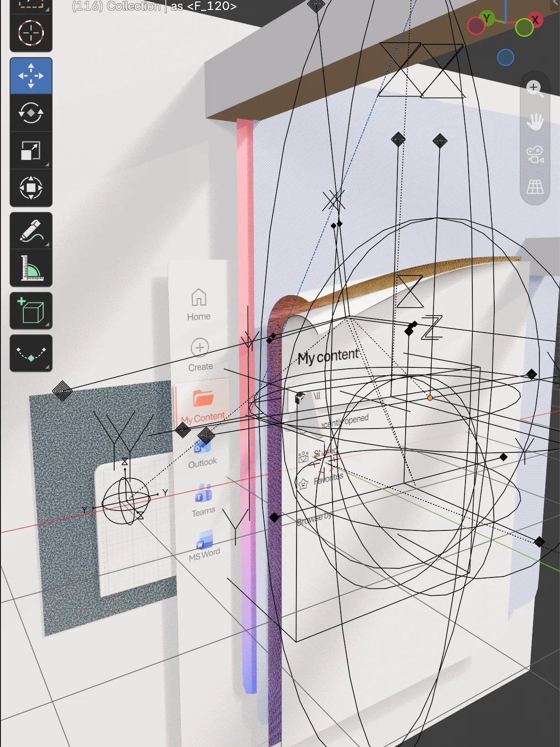
Task: Click the blue Z axis gizmo circle
Action: [506, 58]
